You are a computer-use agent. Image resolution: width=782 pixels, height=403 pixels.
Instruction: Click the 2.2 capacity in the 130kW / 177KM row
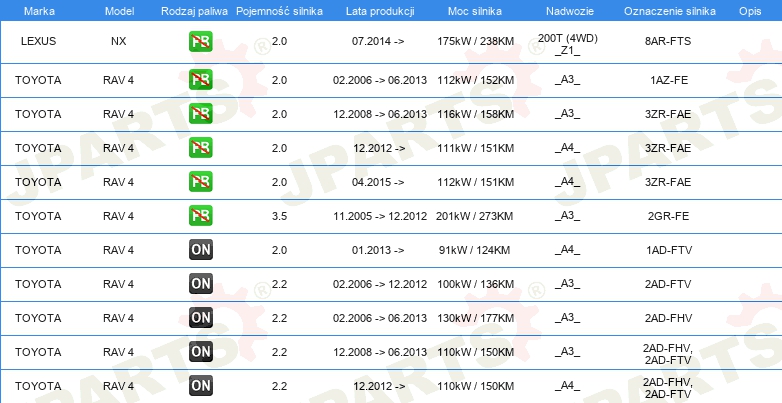[279, 318]
